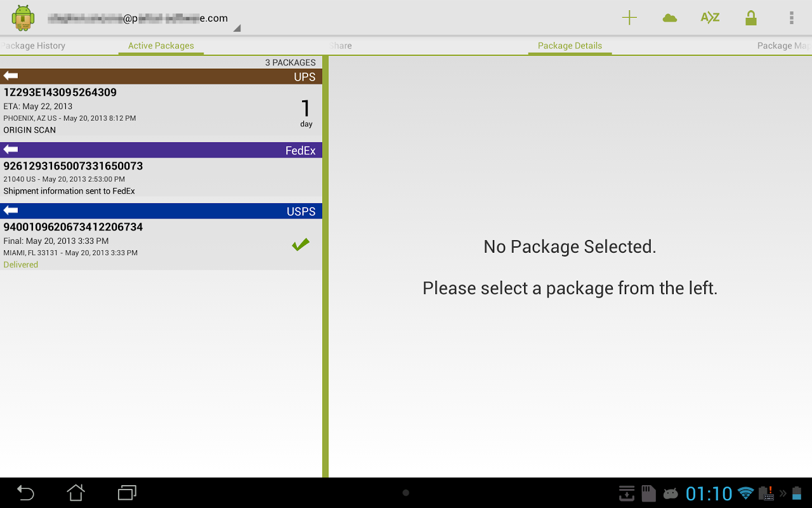Tap 'Final: May 20, 2013 3:33 PM' text
Screen dimensions: 812x508
pos(56,241)
